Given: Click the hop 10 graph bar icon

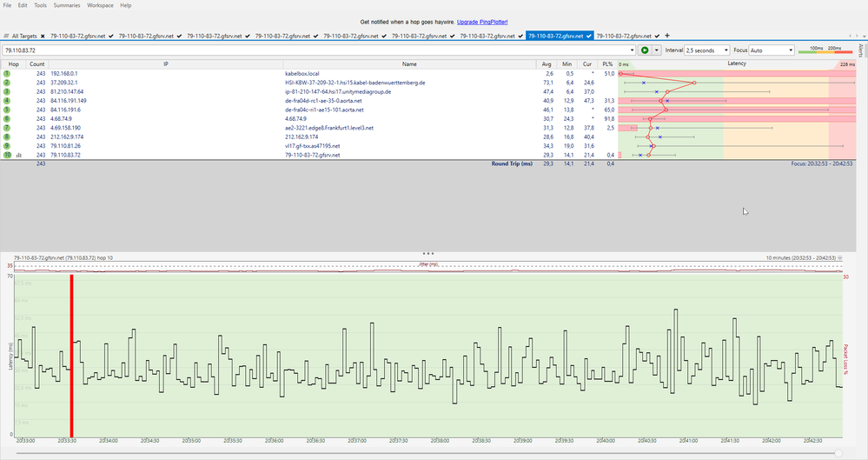Looking at the screenshot, I should 18,155.
